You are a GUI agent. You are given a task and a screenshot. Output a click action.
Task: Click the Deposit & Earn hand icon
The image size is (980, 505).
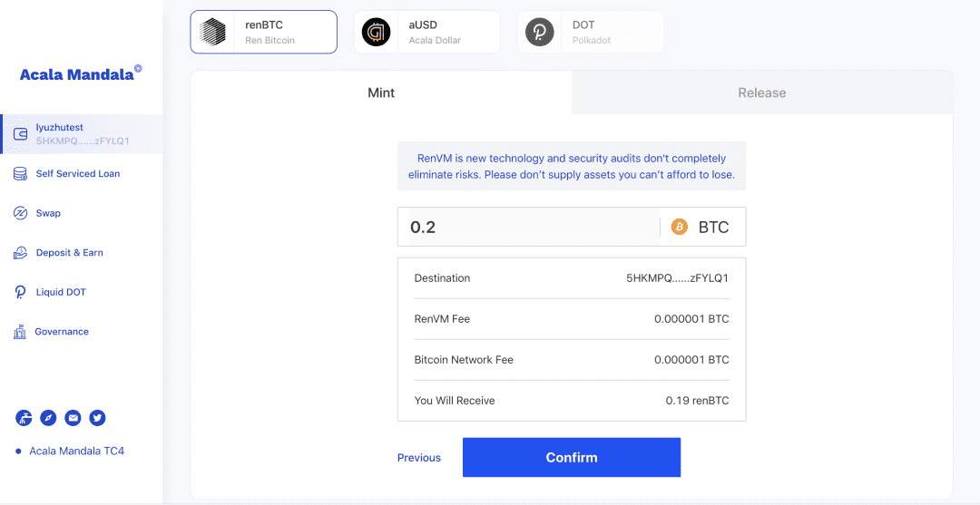click(20, 253)
